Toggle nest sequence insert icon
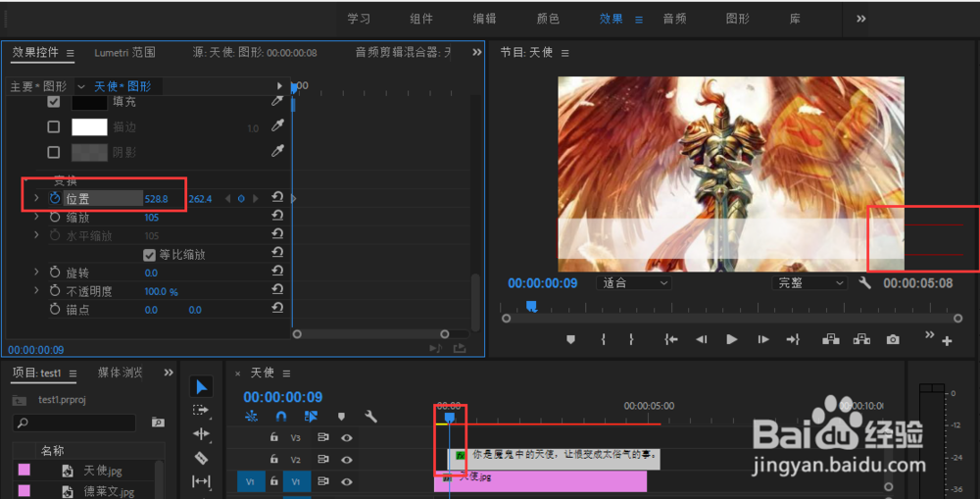The width and height of the screenshot is (980, 499). pyautogui.click(x=251, y=417)
